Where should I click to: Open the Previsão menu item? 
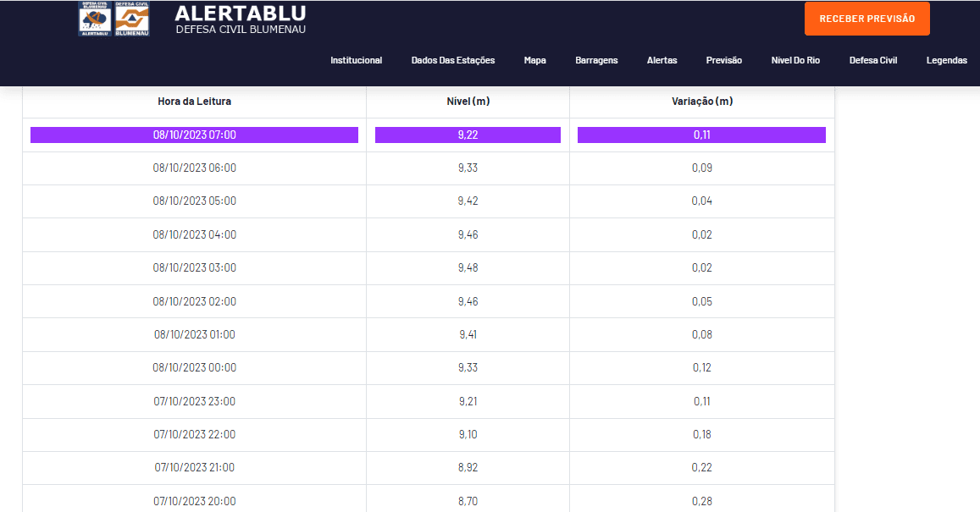pos(723,60)
